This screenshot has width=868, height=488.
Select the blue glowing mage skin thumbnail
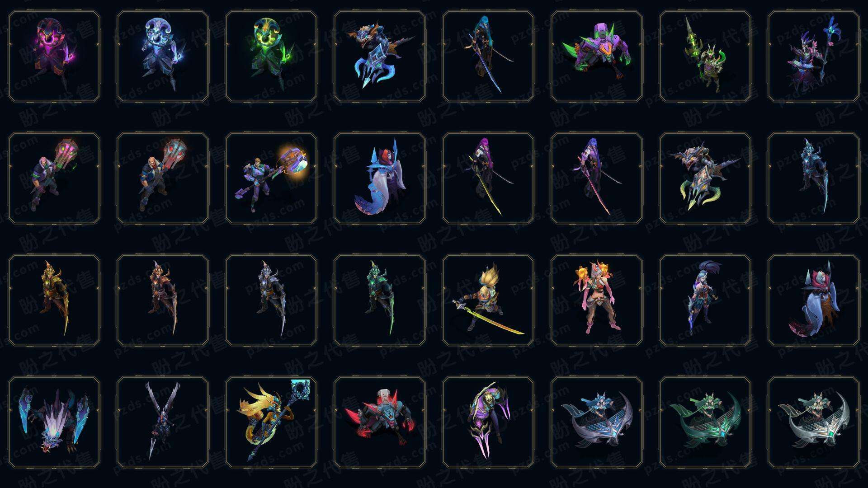tap(163, 56)
